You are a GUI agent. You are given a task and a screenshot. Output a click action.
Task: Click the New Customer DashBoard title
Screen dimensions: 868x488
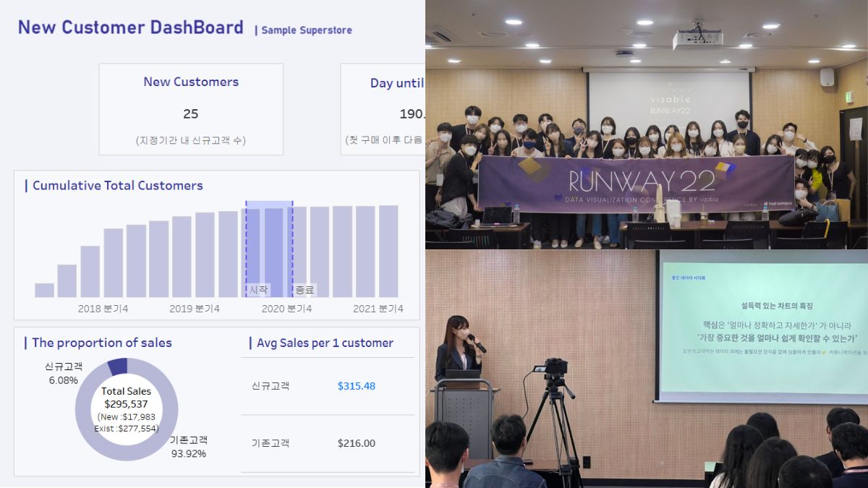click(x=130, y=28)
